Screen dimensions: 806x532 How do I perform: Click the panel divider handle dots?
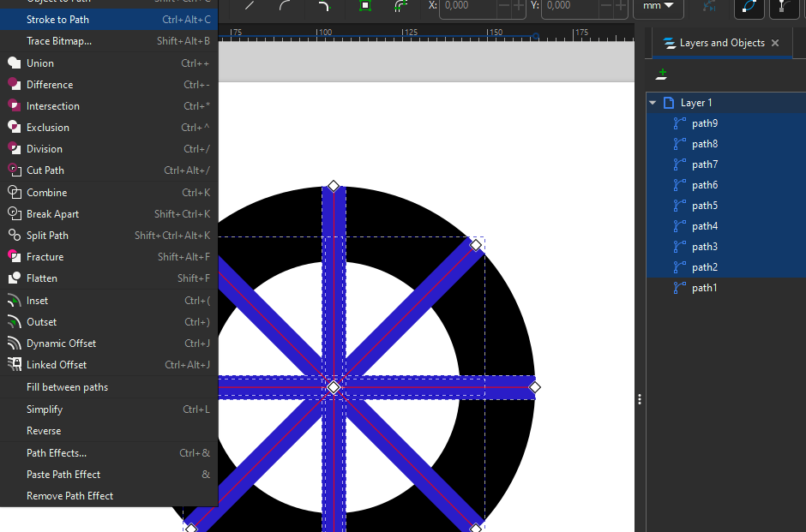tap(640, 399)
